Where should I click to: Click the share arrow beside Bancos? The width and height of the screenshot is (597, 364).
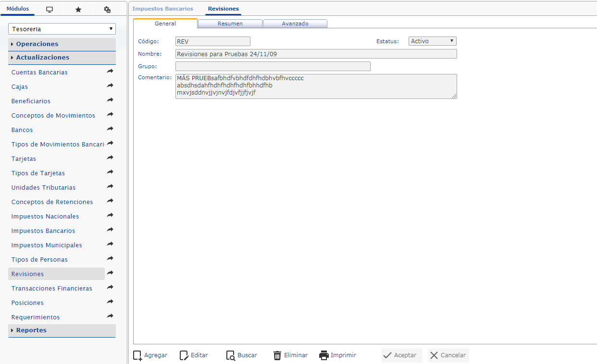[x=110, y=129]
